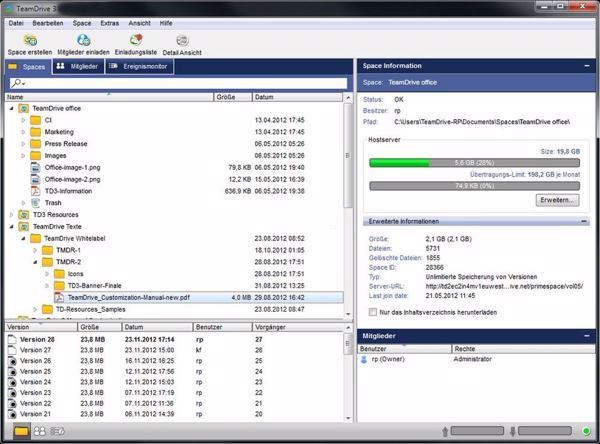Click the 74,9 KB transfer limit bar
600x444 pixels.
click(474, 186)
